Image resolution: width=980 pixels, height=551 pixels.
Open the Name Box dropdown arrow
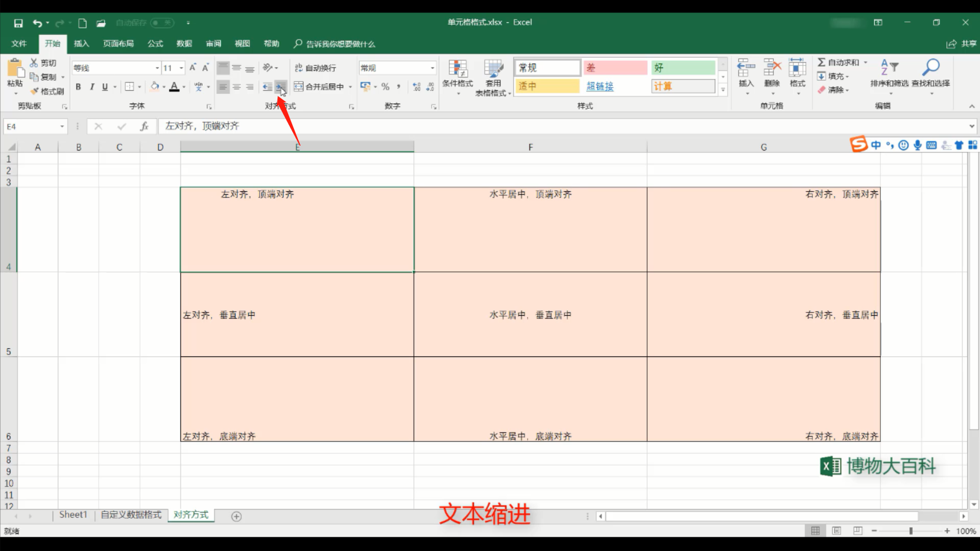pyautogui.click(x=62, y=126)
